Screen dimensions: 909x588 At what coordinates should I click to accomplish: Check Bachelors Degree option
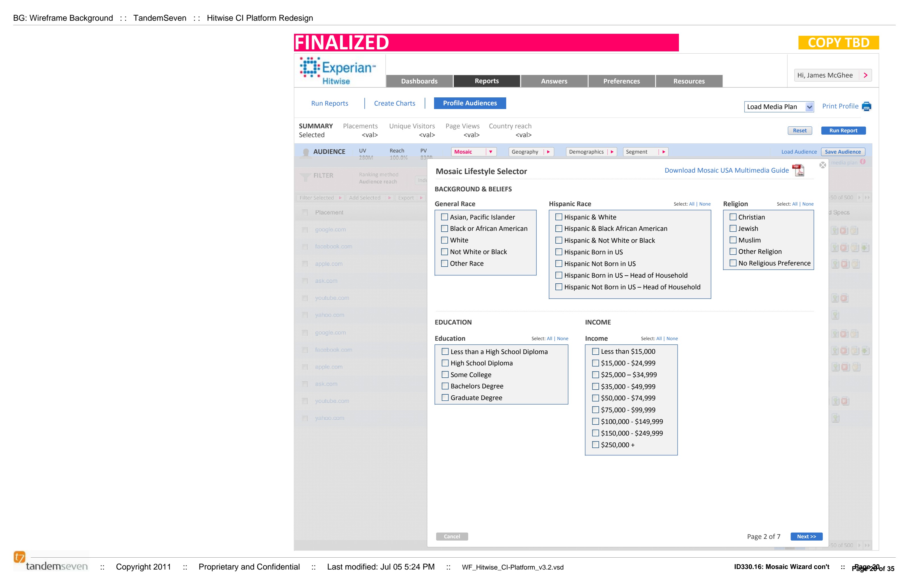[x=445, y=386]
